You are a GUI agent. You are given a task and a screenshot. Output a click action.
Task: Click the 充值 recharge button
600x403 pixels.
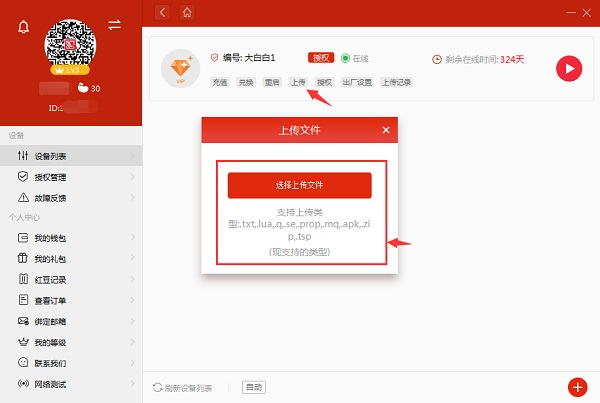220,82
